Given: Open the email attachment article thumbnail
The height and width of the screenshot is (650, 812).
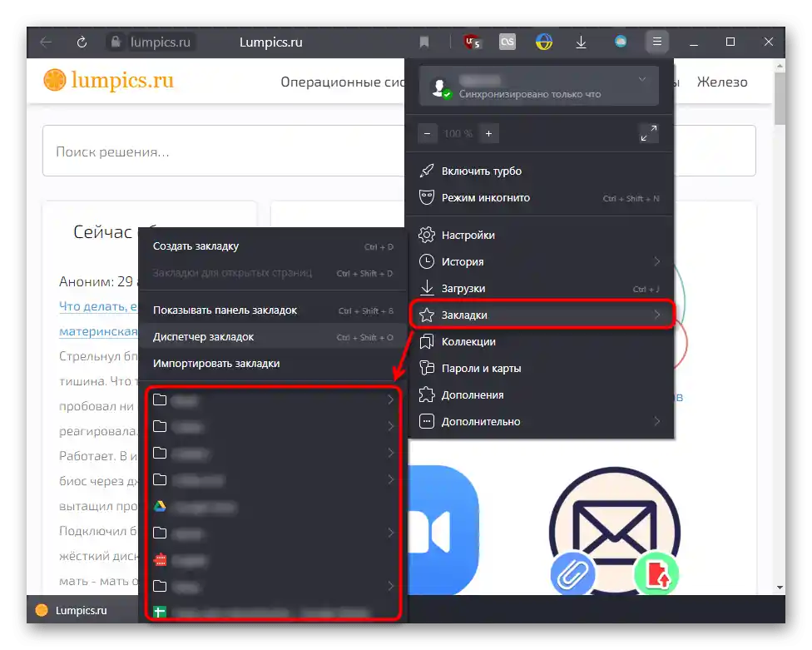Looking at the screenshot, I should pos(615,531).
